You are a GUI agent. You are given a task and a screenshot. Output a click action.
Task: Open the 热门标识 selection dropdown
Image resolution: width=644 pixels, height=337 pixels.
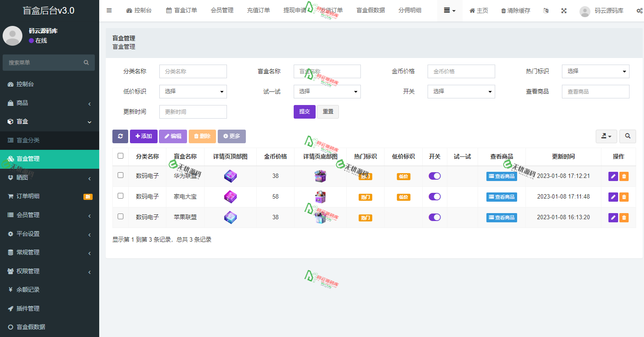pos(595,71)
